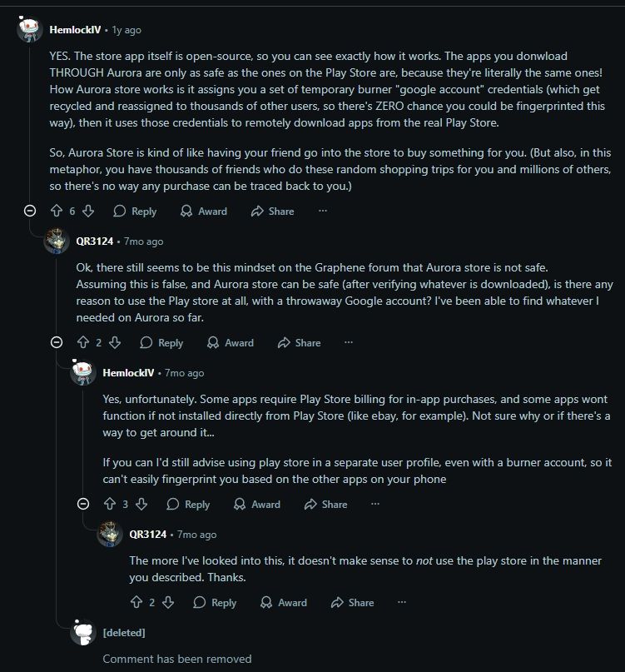Downvote QR3124's comment with 2 points about Graphene
The width and height of the screenshot is (625, 672).
pos(115,342)
